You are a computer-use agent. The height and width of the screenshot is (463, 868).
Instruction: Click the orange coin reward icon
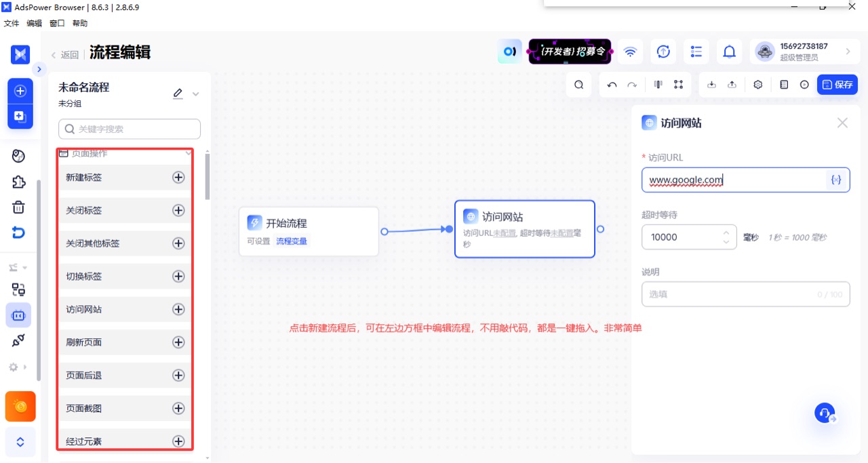tap(20, 406)
